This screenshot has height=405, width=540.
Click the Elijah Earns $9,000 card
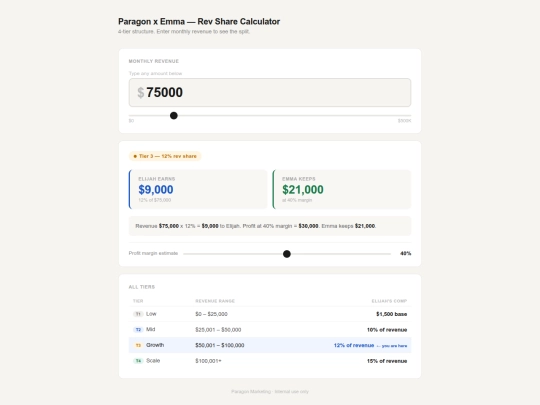(198, 189)
